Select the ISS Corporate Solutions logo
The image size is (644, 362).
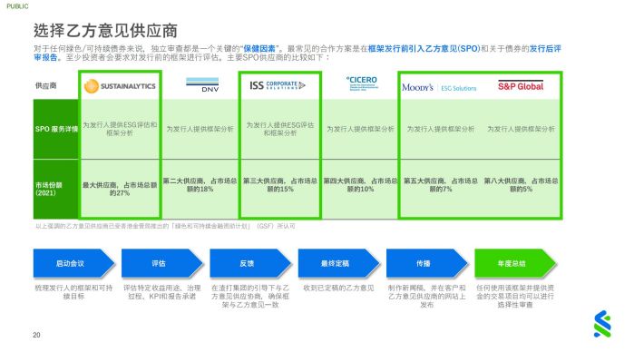[278, 85]
